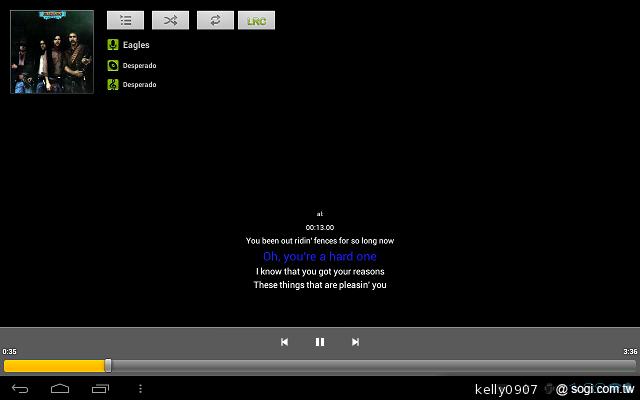640x400 pixels.
Task: Click the song treble clef icon
Action: pyautogui.click(x=114, y=85)
